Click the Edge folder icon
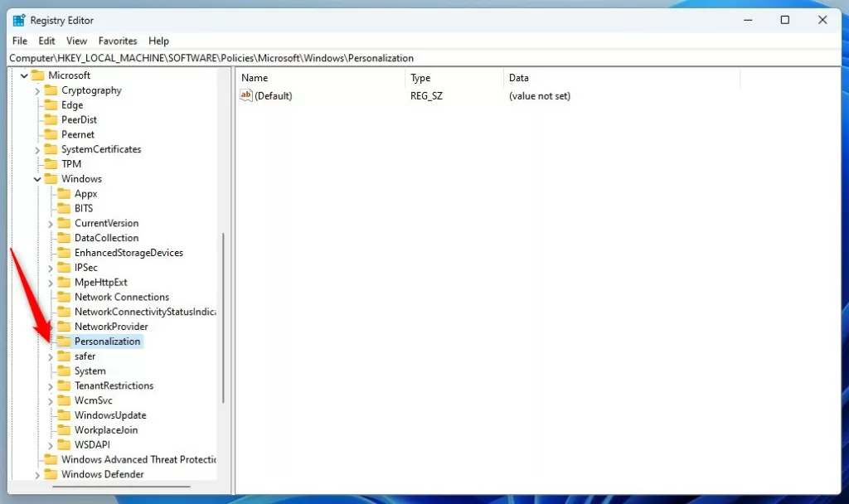 click(51, 104)
